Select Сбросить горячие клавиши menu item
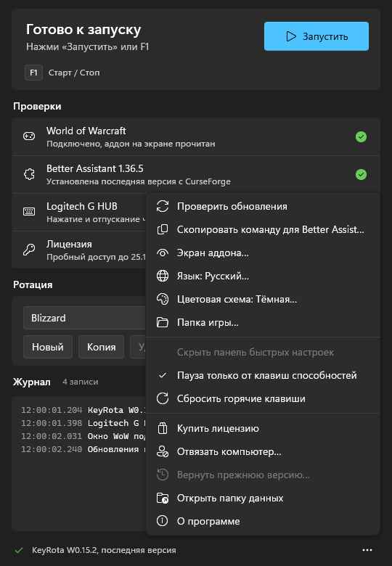Screen dimensions: 392x566 [x=263, y=398]
